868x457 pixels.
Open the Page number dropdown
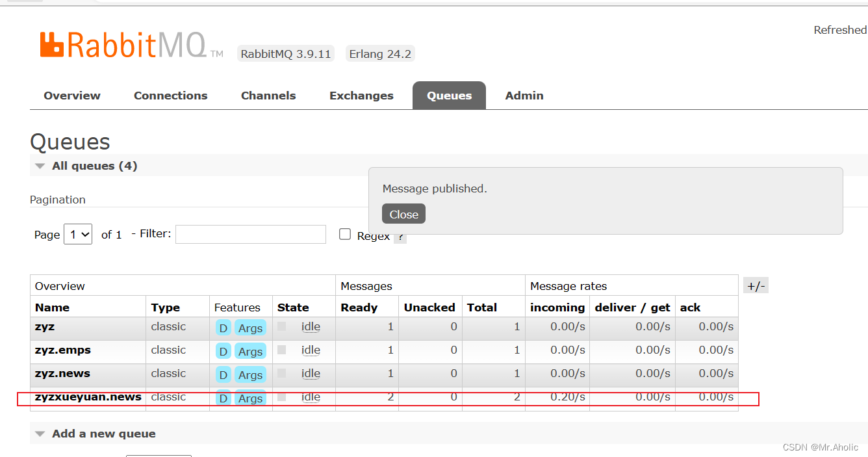click(x=77, y=234)
